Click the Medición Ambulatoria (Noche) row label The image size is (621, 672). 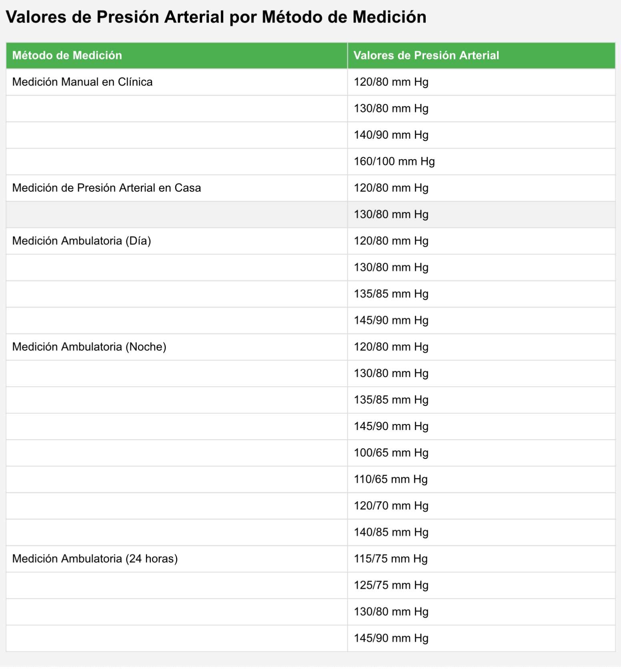click(89, 347)
